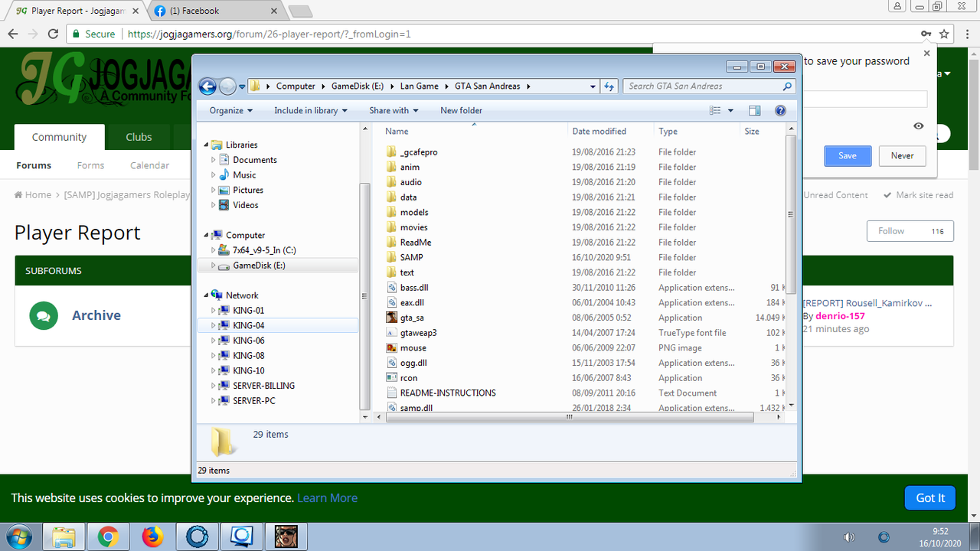Click the Chrome address bar URL
The height and width of the screenshot is (551, 980).
click(268, 34)
